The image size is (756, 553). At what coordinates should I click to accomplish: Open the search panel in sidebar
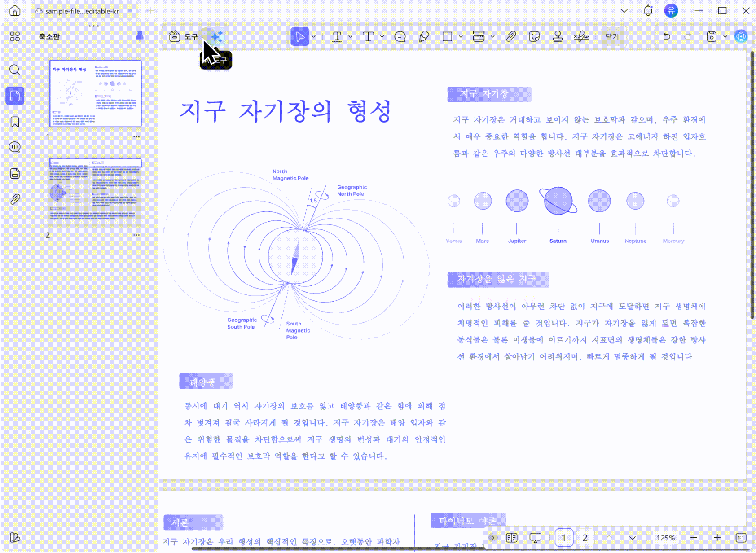(15, 70)
